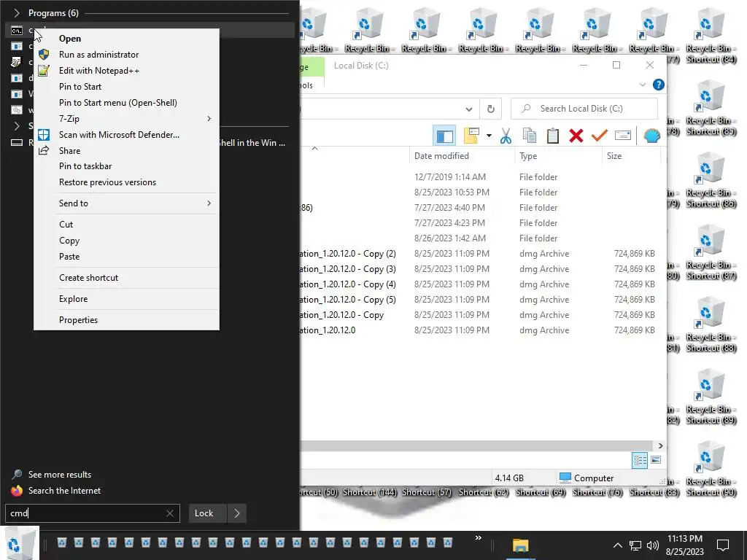Click the Search Local Disk (C:) field
This screenshot has width=747, height=560.
pos(584,109)
